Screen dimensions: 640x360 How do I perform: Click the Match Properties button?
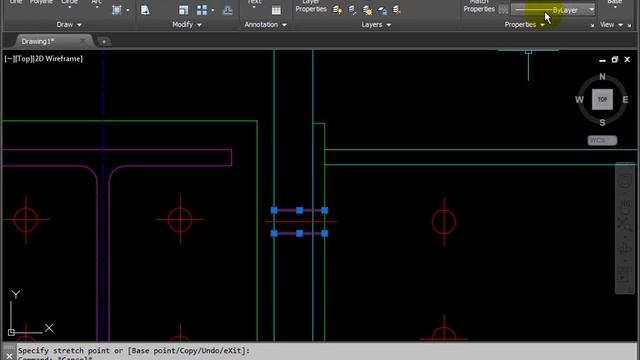click(x=479, y=6)
